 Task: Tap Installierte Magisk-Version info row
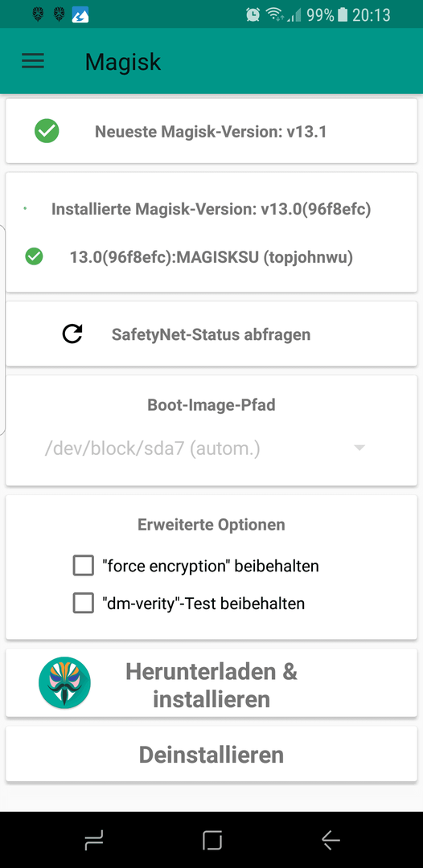pyautogui.click(x=211, y=209)
